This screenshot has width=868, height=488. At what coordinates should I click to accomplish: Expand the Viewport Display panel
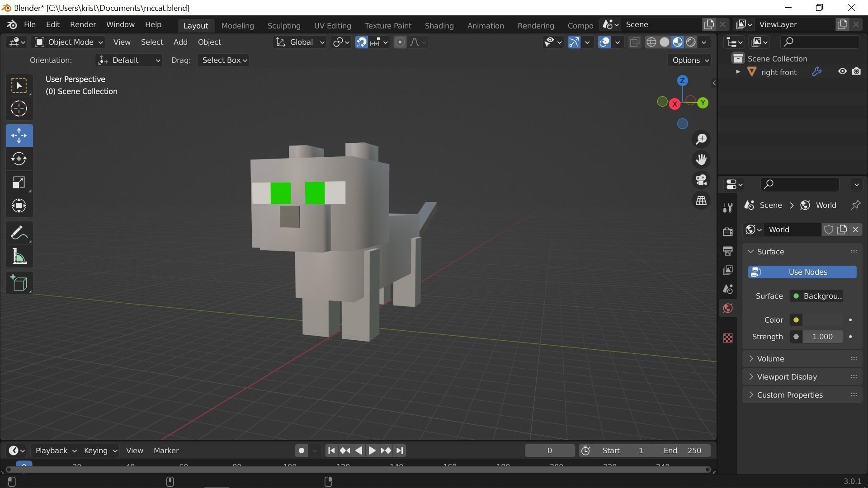pos(802,377)
